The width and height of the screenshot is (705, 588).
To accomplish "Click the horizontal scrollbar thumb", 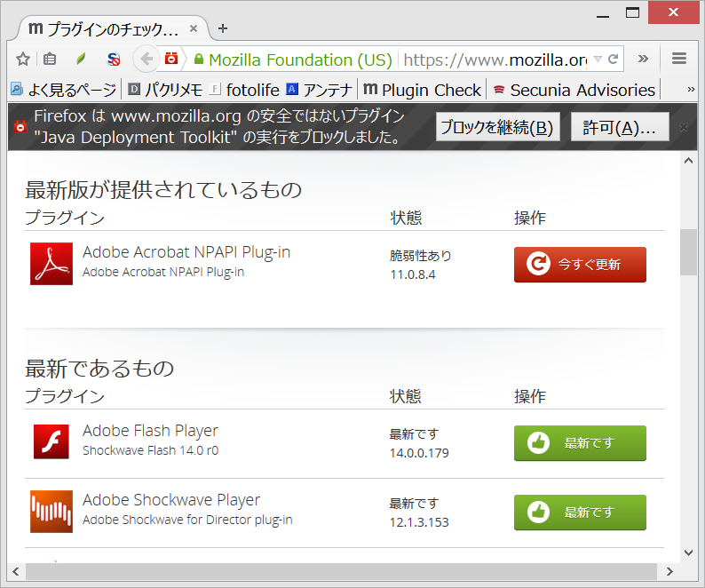I will coord(341,571).
